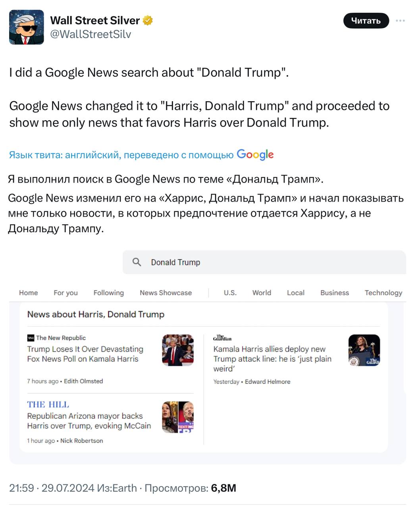Select the Home news tab
The image size is (420, 508).
click(x=29, y=292)
